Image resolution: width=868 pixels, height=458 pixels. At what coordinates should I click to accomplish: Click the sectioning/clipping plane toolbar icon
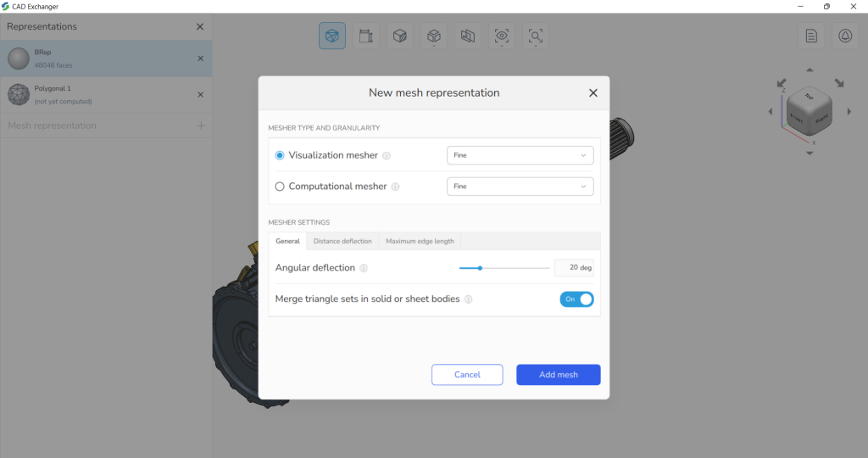click(468, 36)
